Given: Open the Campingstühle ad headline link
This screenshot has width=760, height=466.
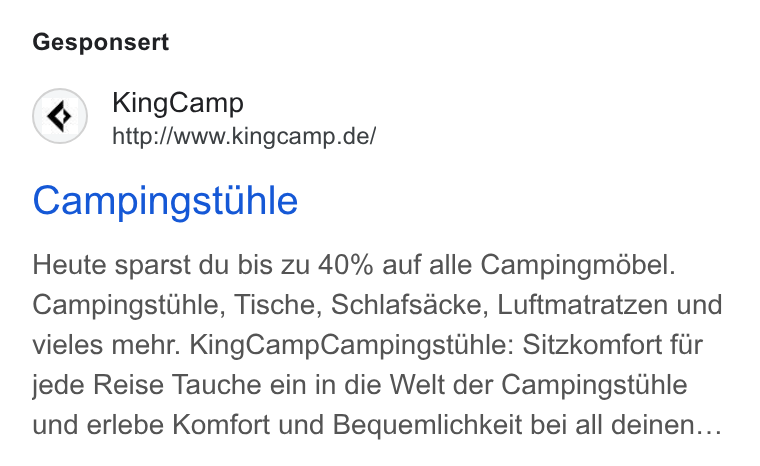Looking at the screenshot, I should pyautogui.click(x=165, y=201).
